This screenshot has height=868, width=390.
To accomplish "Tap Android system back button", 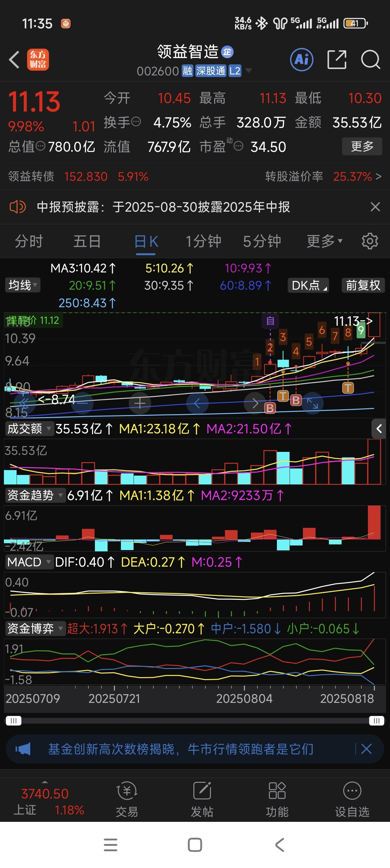I will click(279, 845).
